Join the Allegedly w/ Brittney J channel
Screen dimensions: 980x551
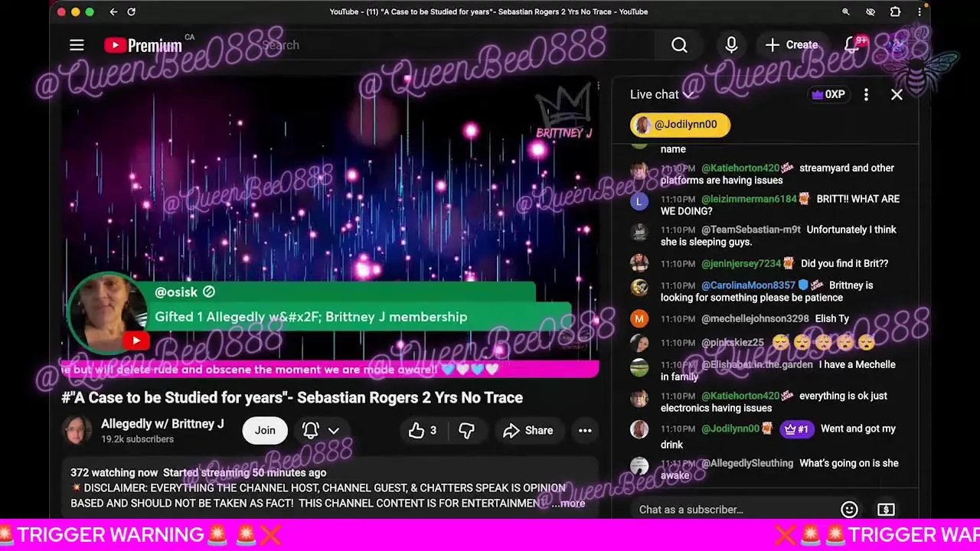point(265,430)
